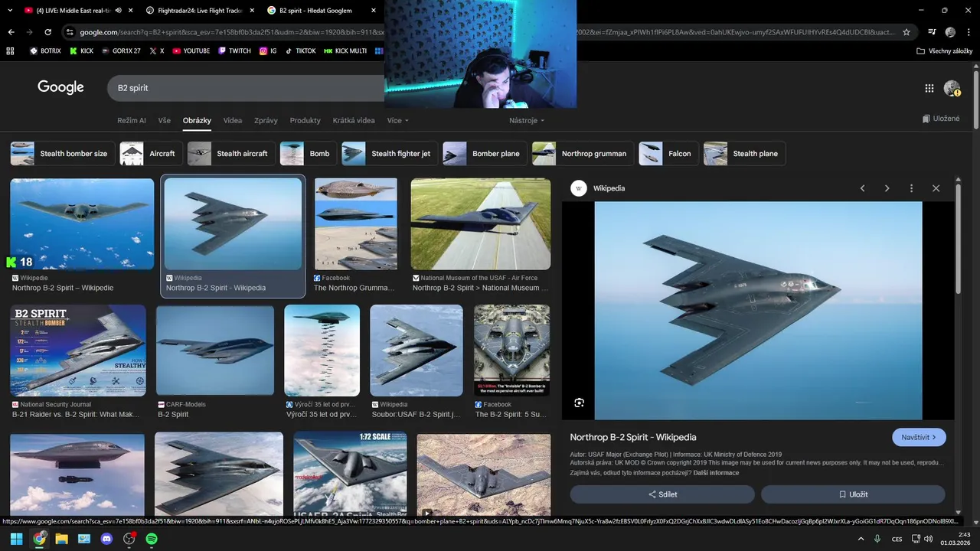Open the clock and date flyout
The image size is (980, 551).
click(x=955, y=539)
